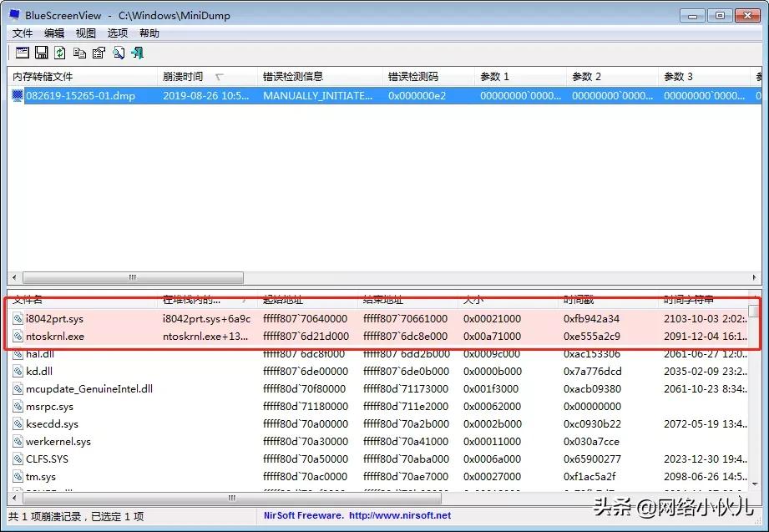Select the i8042prt.sys driver row
This screenshot has width=769, height=532.
(55, 318)
